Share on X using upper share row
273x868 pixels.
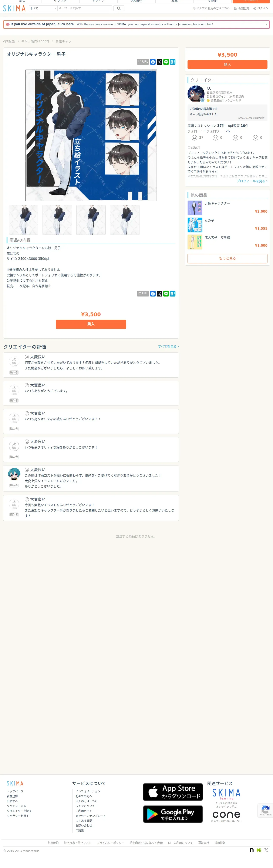[x=159, y=62]
